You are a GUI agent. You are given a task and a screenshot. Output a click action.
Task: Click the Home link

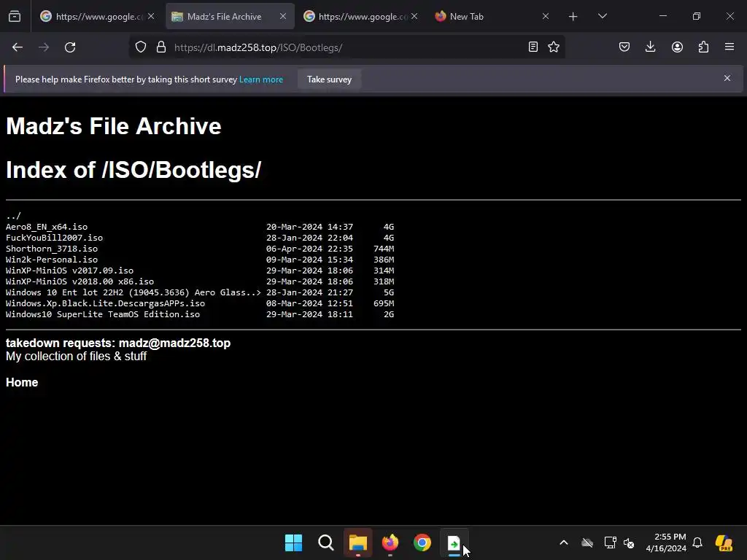coord(22,382)
